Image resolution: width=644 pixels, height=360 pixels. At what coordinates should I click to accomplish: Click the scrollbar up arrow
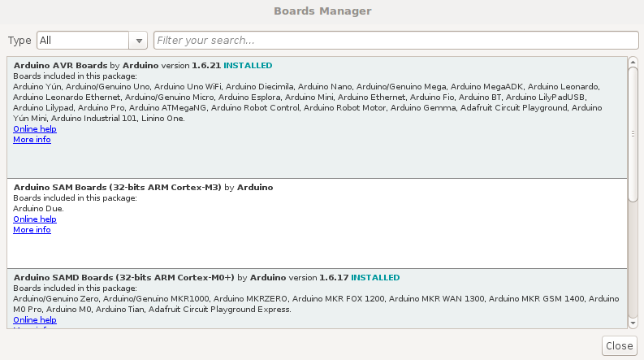pos(633,62)
